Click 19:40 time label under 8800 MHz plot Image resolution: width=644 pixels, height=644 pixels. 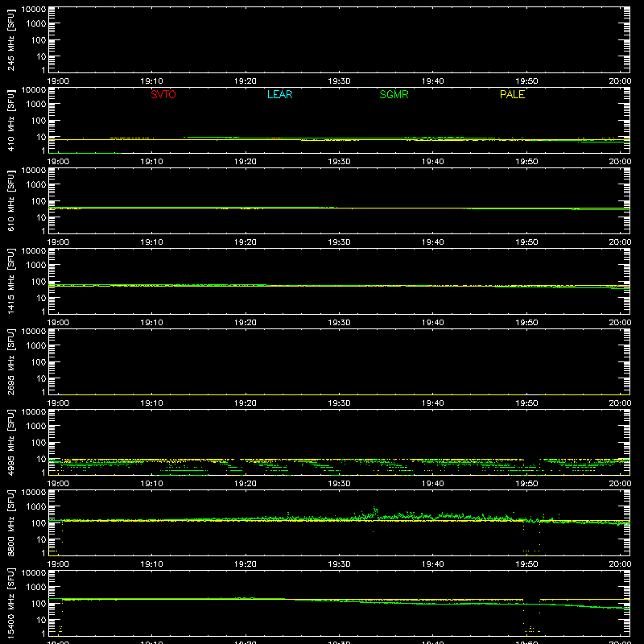[433, 564]
